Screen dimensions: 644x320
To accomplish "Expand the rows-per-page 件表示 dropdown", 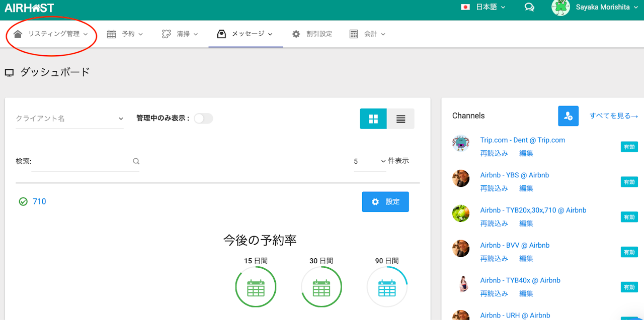I will pyautogui.click(x=370, y=161).
